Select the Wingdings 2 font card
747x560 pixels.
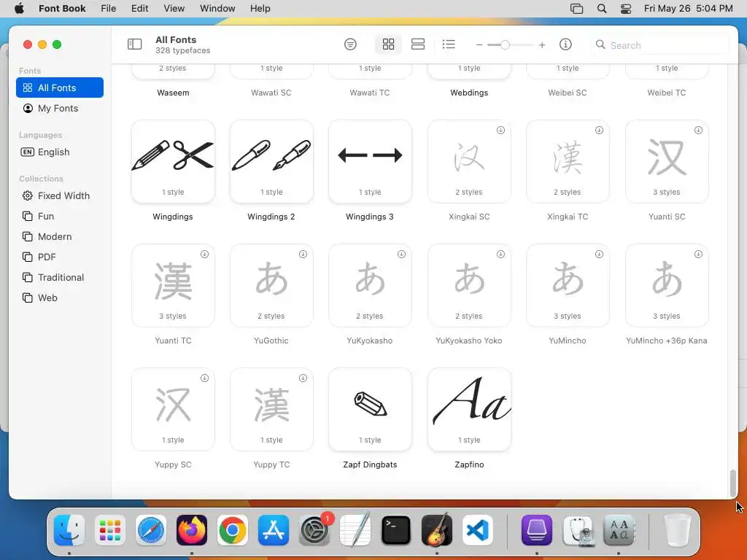pyautogui.click(x=271, y=162)
